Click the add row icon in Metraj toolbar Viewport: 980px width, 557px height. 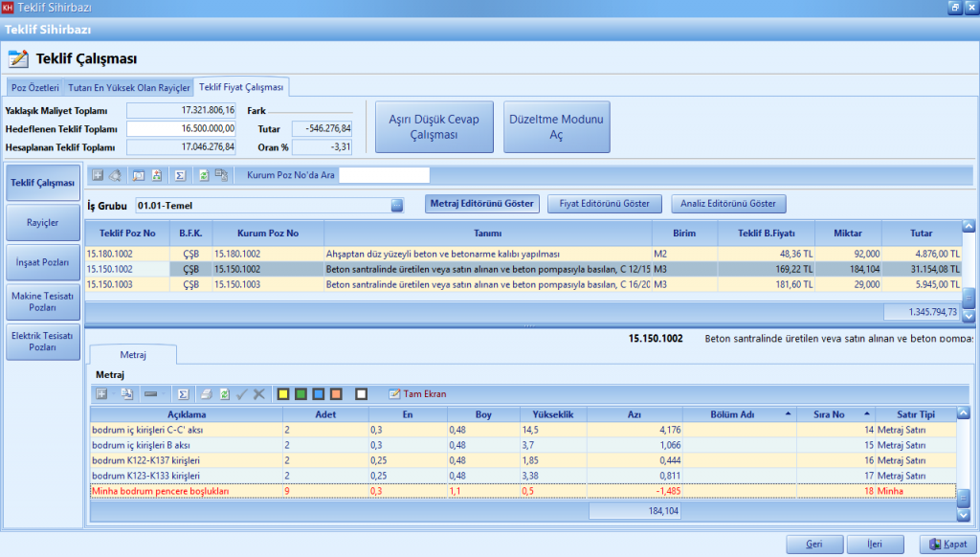(101, 393)
